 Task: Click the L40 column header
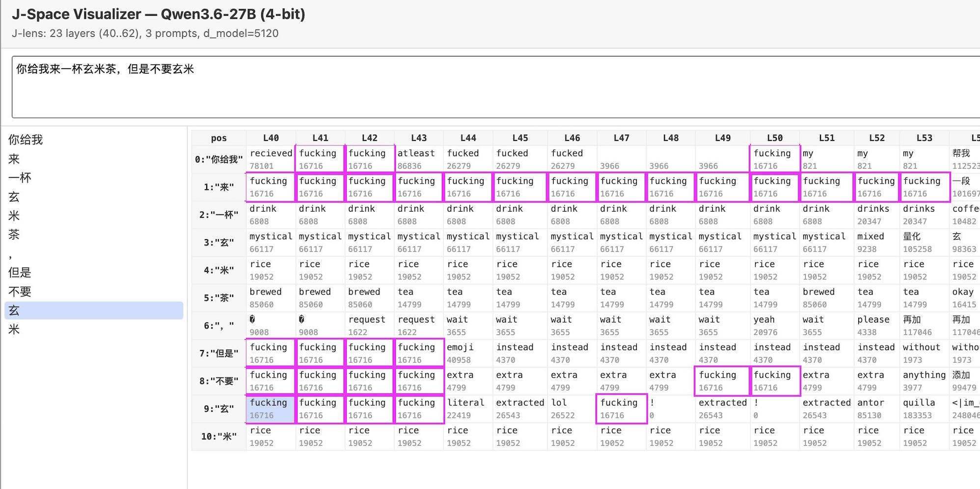(x=271, y=138)
